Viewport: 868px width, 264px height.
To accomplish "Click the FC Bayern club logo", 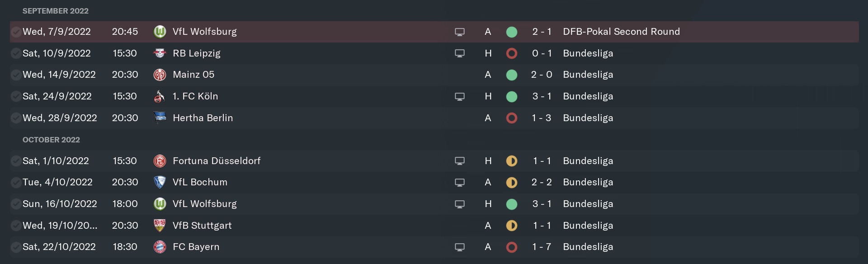I will (x=160, y=247).
